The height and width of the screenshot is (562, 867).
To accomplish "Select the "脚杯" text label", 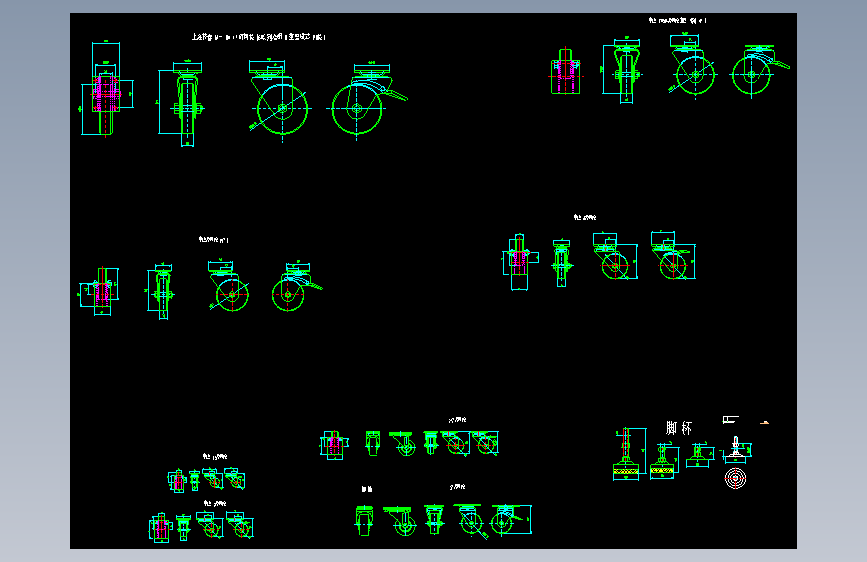I will click(x=678, y=428).
